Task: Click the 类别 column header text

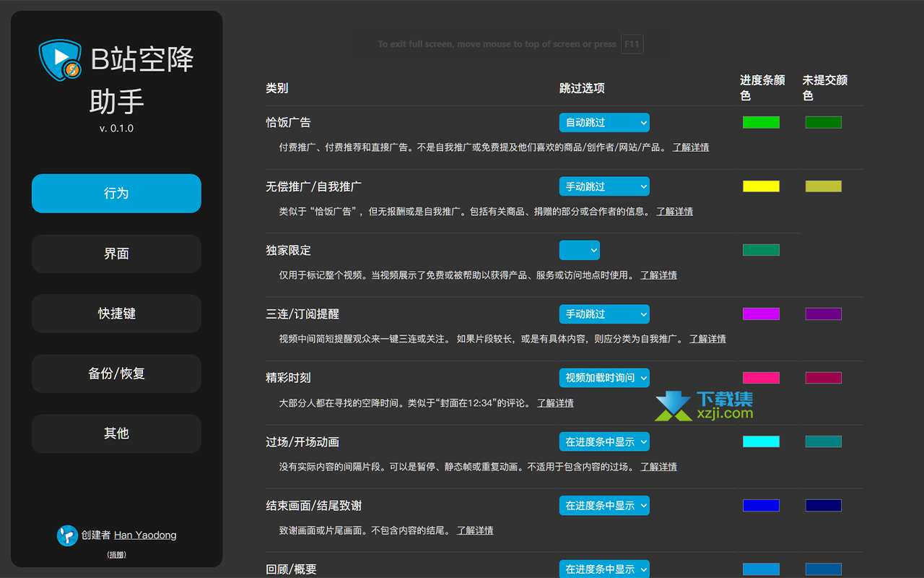Action: [277, 88]
